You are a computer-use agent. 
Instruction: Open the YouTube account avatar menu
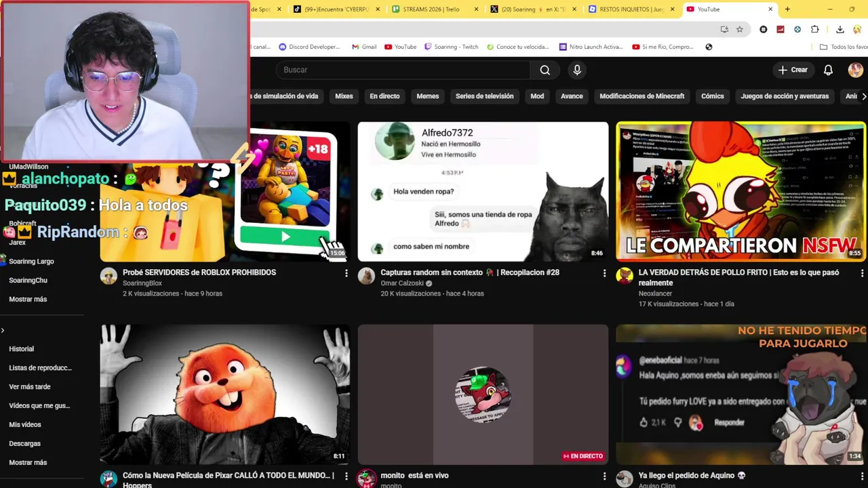(855, 70)
